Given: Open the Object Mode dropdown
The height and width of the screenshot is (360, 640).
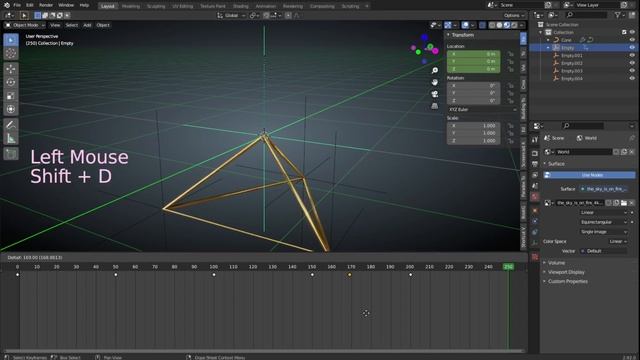Looking at the screenshot, I should pos(25,25).
